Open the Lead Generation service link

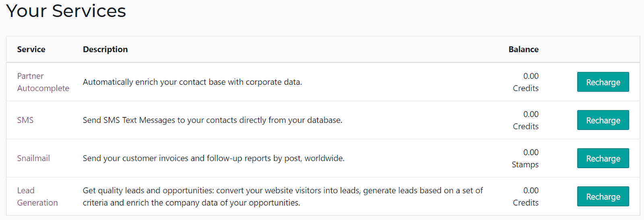click(x=37, y=197)
